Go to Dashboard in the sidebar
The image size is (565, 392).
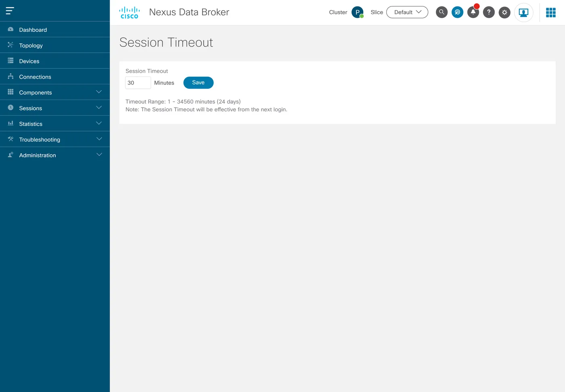tap(55, 29)
